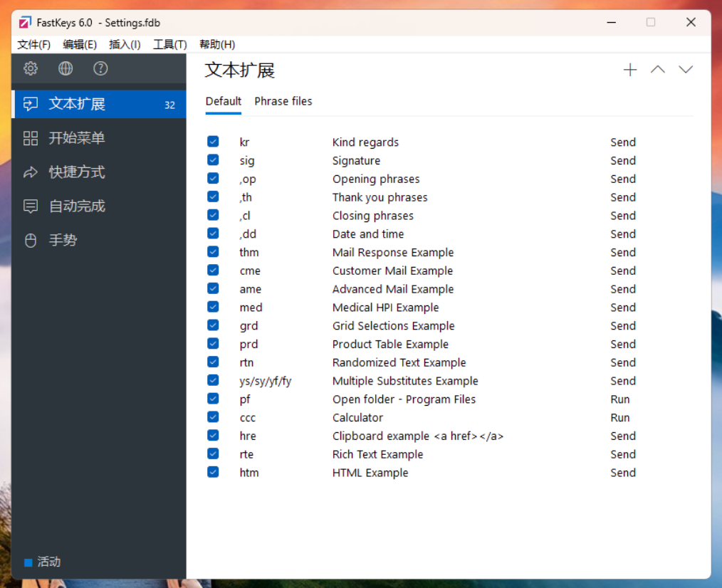
Task: Open the 自动完成 sidebar section
Action: coord(99,206)
